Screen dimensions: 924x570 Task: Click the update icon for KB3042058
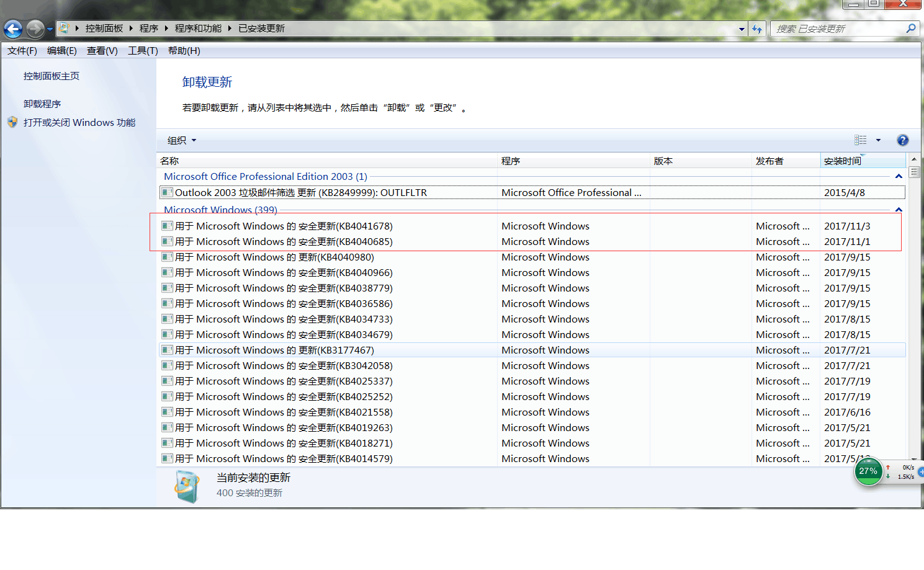(166, 365)
